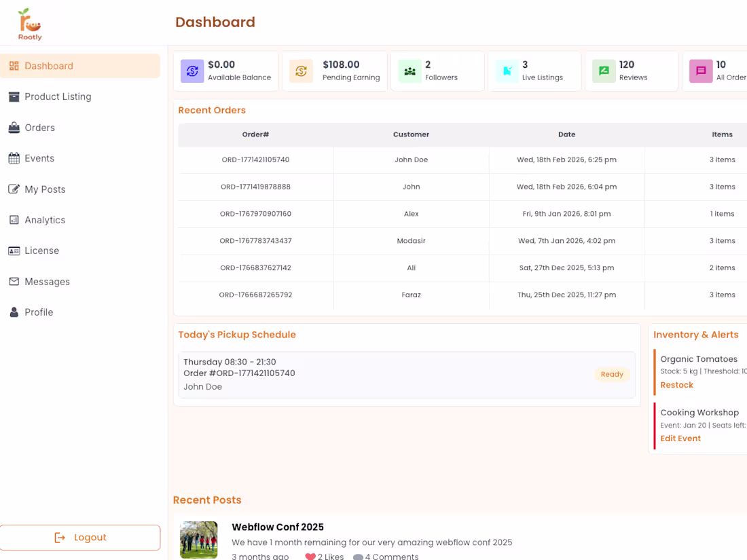Image resolution: width=747 pixels, height=560 pixels.
Task: Click the Profile person icon
Action: [x=15, y=312]
